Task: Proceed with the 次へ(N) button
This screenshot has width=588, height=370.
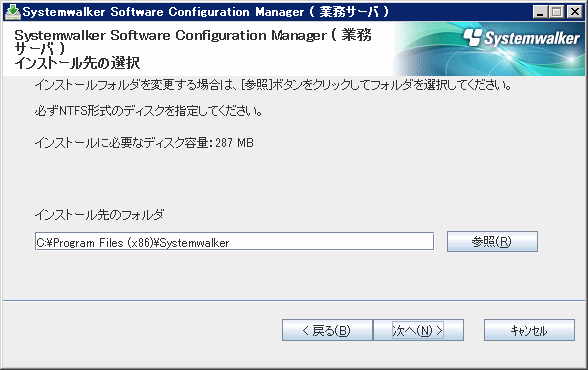Action: (x=418, y=330)
